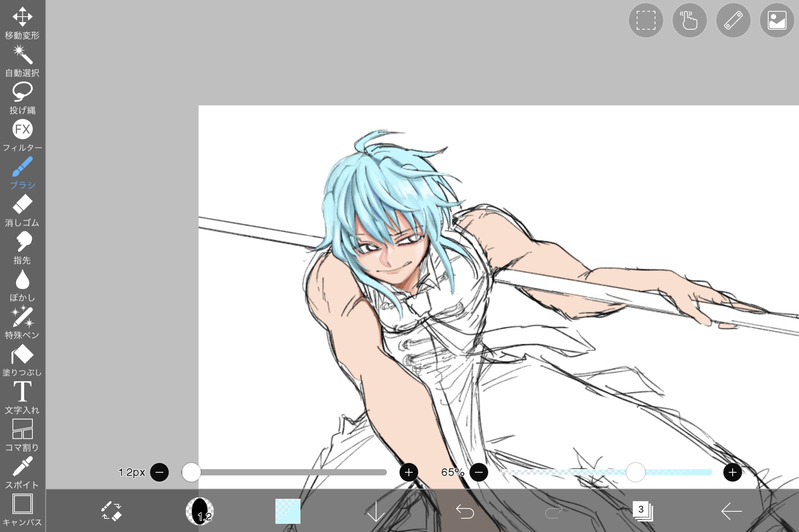Open the Canvas (キャンバス) tool

click(x=22, y=510)
